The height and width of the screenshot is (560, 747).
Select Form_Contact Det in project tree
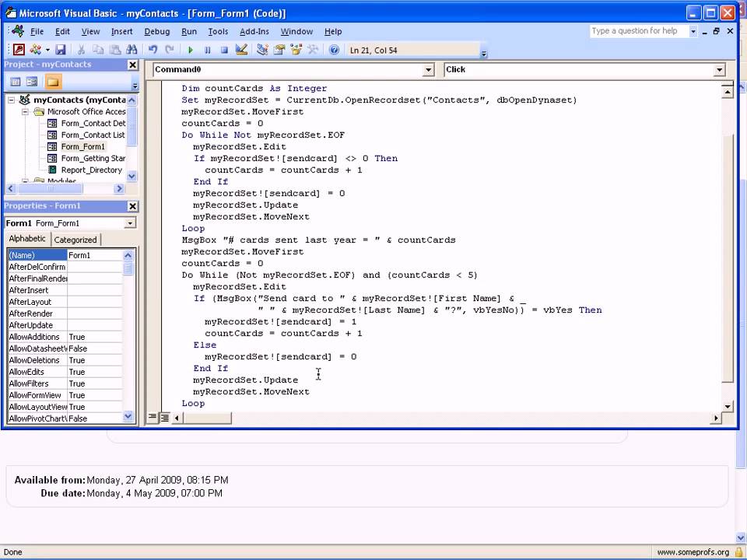(93, 124)
